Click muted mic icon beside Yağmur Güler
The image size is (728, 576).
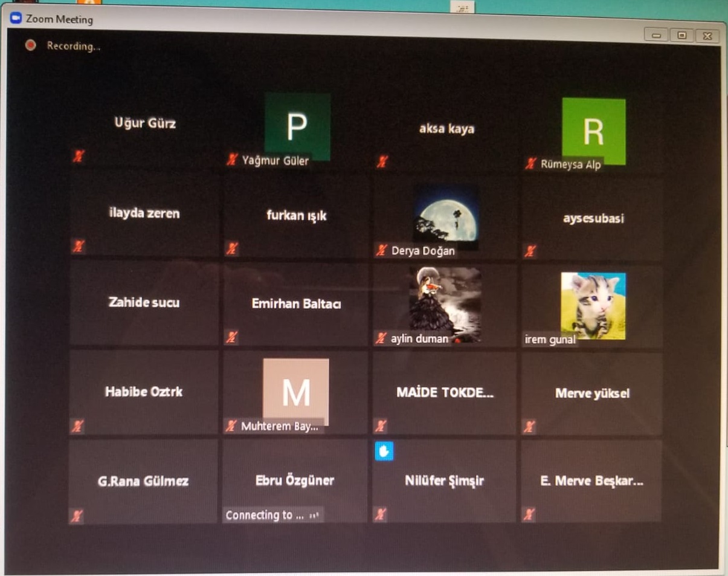(x=231, y=160)
